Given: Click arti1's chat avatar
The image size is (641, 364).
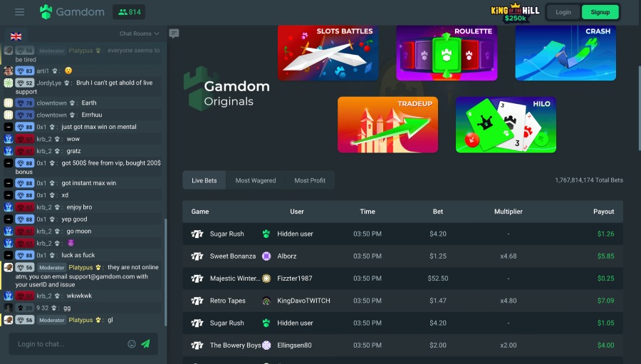Looking at the screenshot, I should (x=8, y=71).
